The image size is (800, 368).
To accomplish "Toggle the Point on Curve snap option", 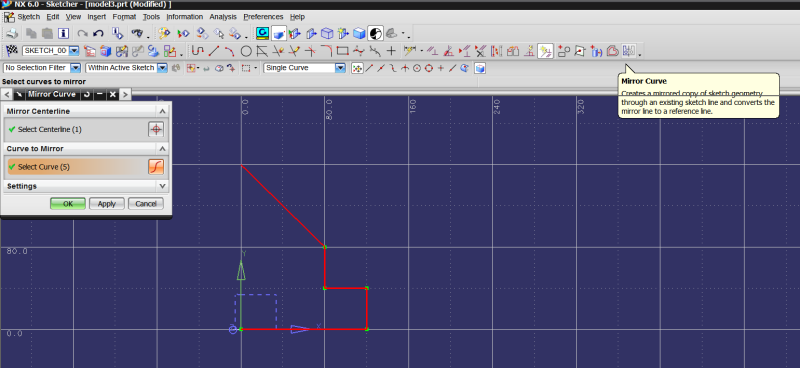I will click(452, 68).
